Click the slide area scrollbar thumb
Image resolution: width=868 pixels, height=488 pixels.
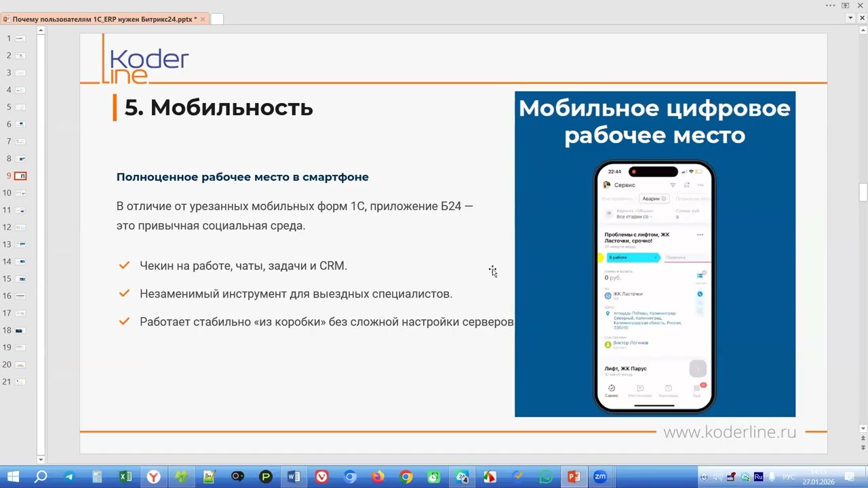tap(863, 192)
